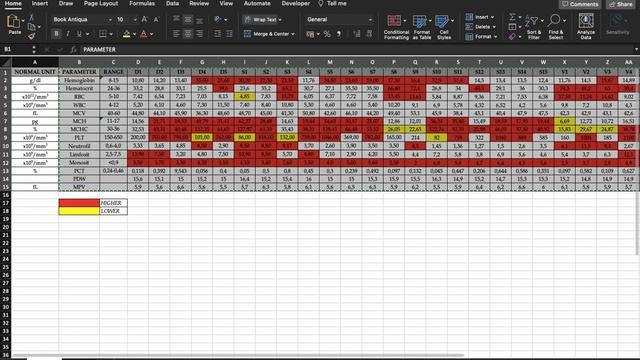
Task: Click the Increase Indent icon
Action: pos(229,34)
